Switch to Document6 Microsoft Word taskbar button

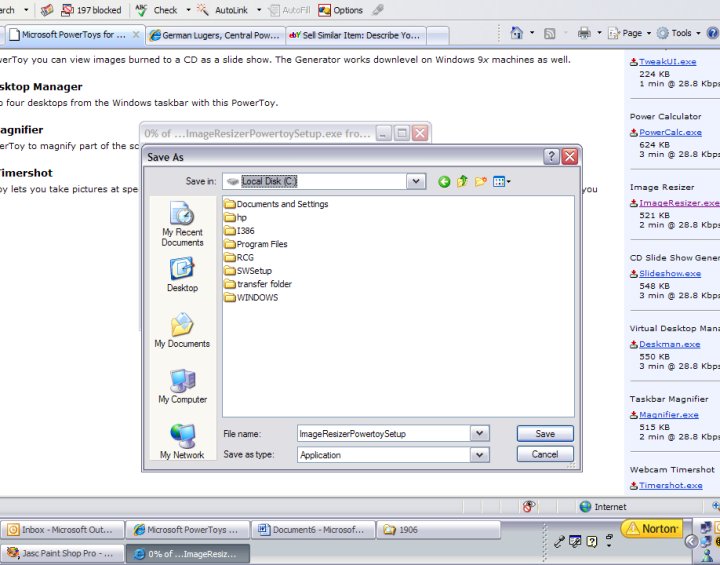point(313,530)
